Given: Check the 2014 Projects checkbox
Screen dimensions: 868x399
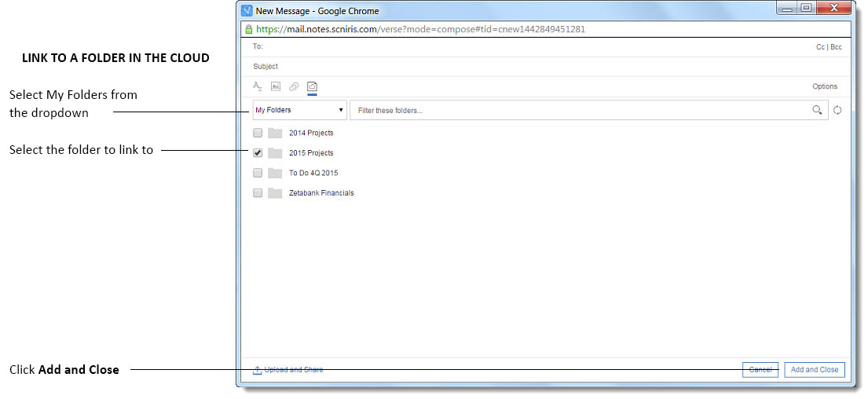Looking at the screenshot, I should tap(258, 133).
